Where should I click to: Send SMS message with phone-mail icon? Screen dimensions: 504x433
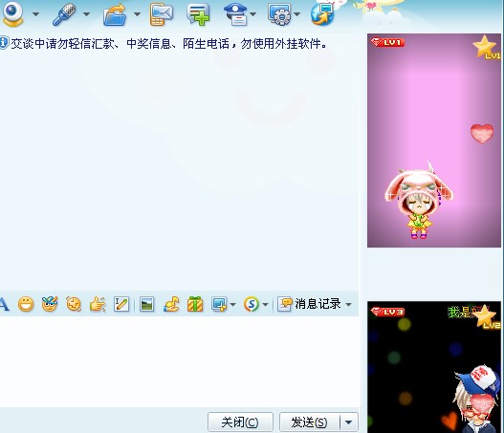tap(162, 14)
